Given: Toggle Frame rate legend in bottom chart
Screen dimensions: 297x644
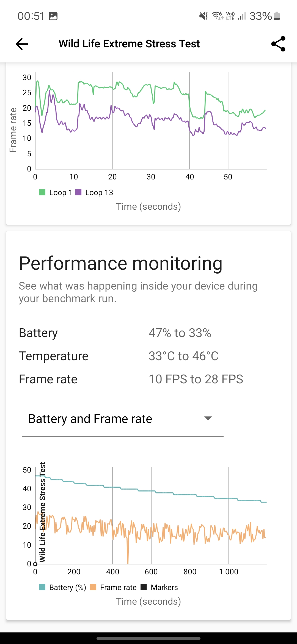Looking at the screenshot, I should click(113, 587).
